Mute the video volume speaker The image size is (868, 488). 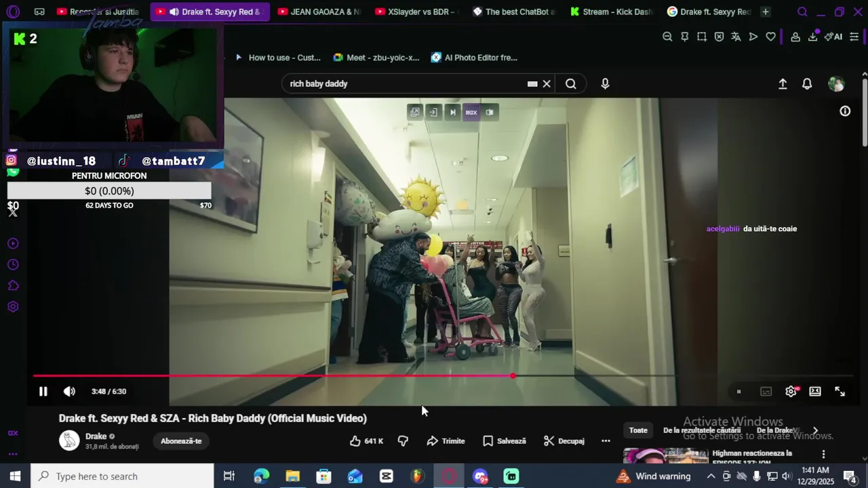pos(69,391)
